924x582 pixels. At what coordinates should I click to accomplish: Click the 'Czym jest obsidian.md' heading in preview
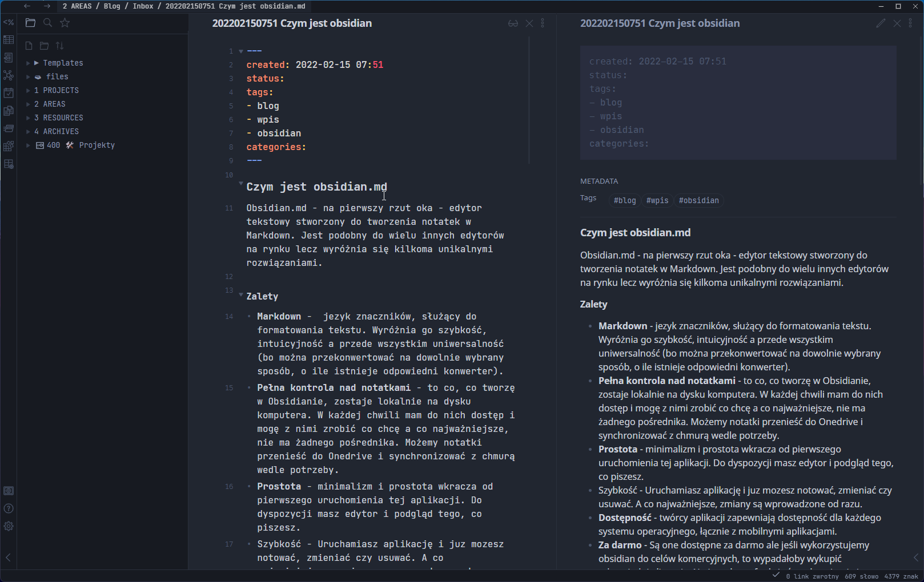635,233
